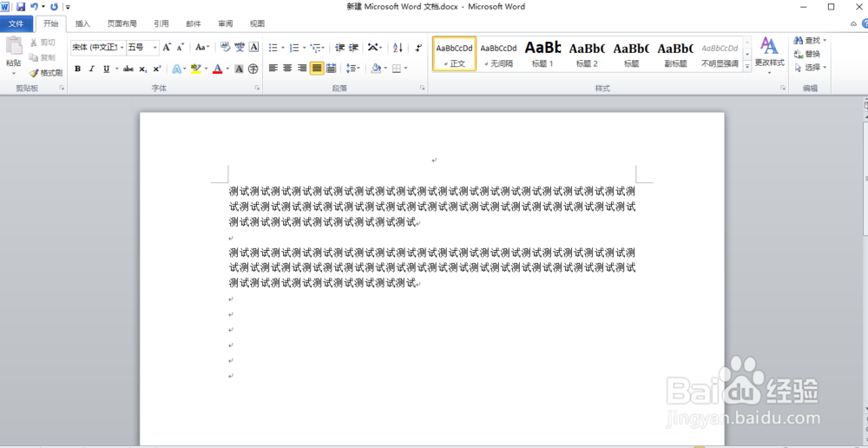Grow the font size

click(167, 48)
